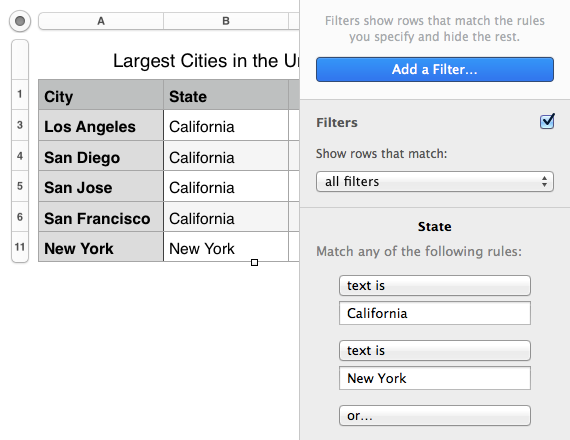The height and width of the screenshot is (440, 570).
Task: Open first 'text is' rule dropdown above California
Action: point(435,285)
